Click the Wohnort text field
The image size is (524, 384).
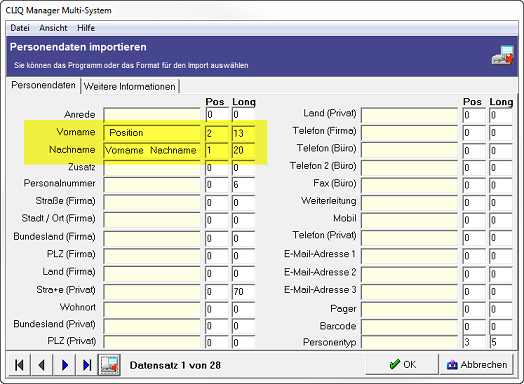[152, 309]
